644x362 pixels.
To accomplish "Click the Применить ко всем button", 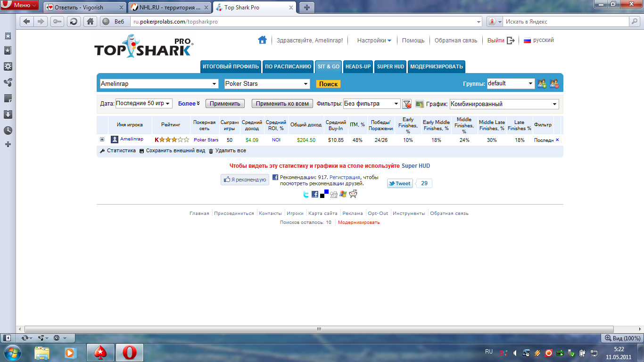I will (x=282, y=104).
